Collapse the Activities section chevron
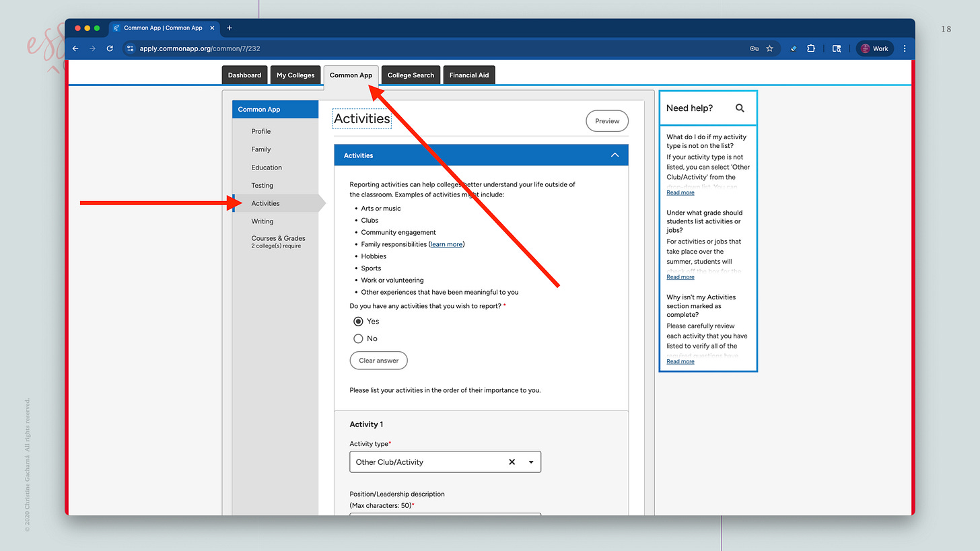 615,155
